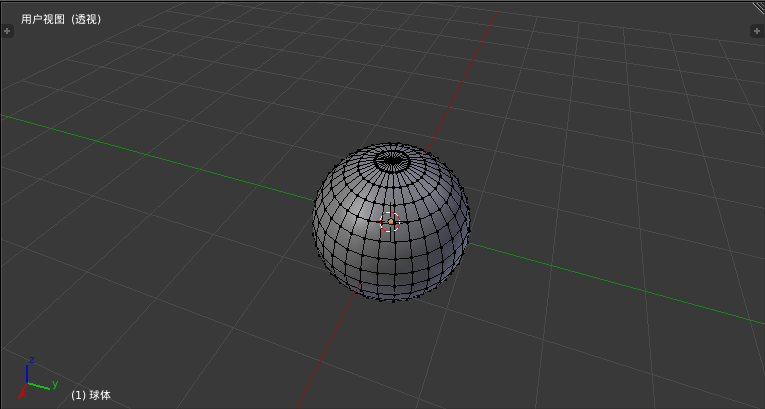Click the 3D cursor at sphere center

click(x=390, y=222)
